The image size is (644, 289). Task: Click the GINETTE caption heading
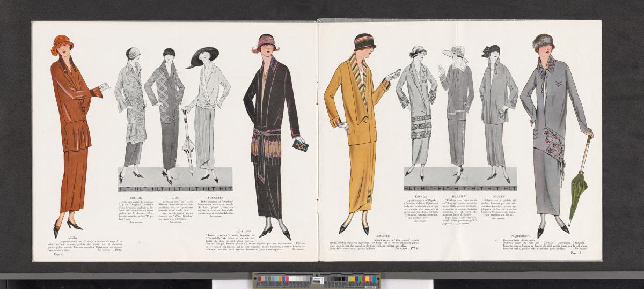(353, 235)
